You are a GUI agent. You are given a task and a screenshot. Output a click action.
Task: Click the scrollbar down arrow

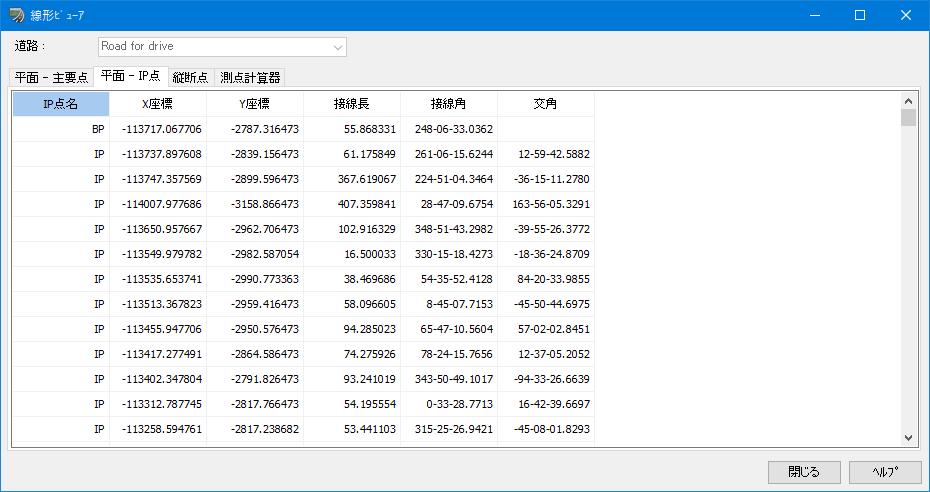908,437
